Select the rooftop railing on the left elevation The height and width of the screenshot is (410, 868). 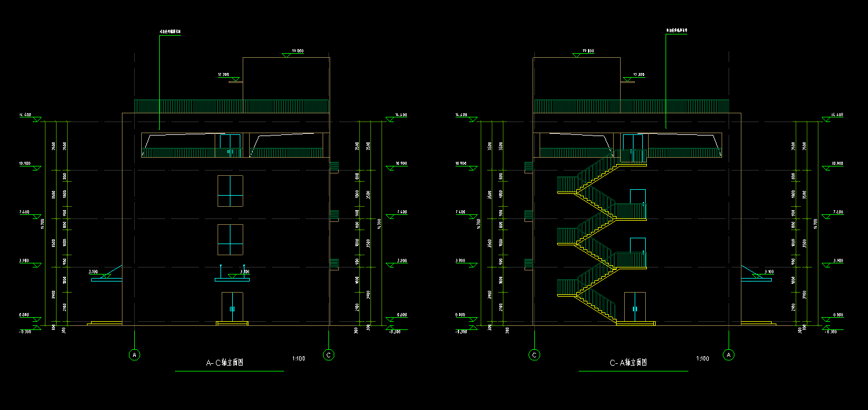pyautogui.click(x=231, y=106)
